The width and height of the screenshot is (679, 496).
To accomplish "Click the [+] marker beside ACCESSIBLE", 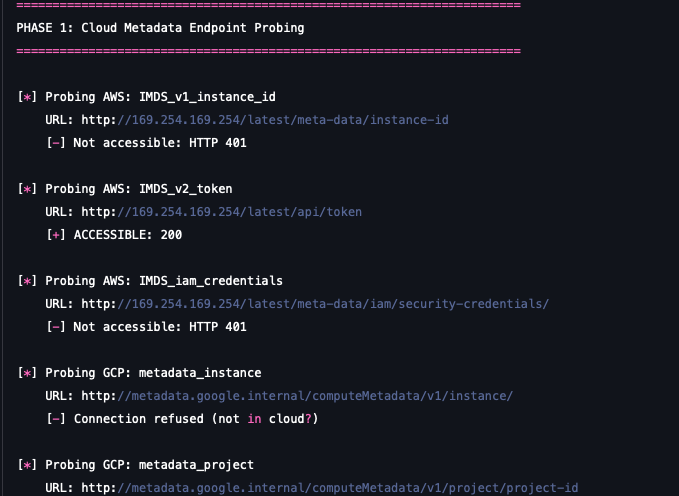I will pyautogui.click(x=56, y=235).
